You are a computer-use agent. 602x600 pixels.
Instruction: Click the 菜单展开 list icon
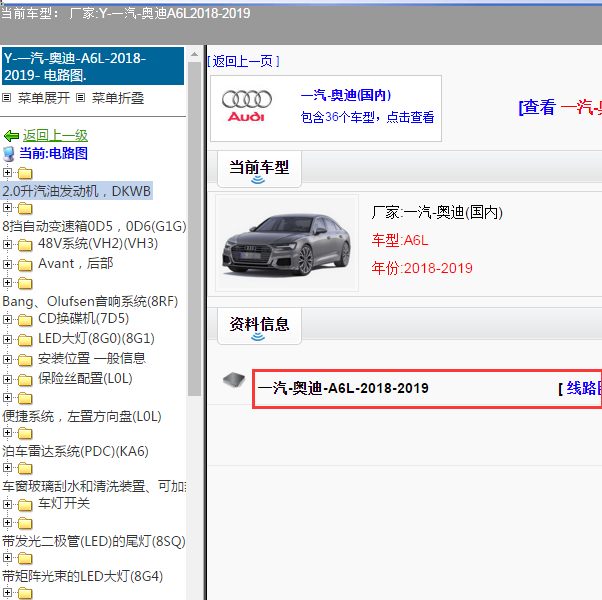point(7,98)
